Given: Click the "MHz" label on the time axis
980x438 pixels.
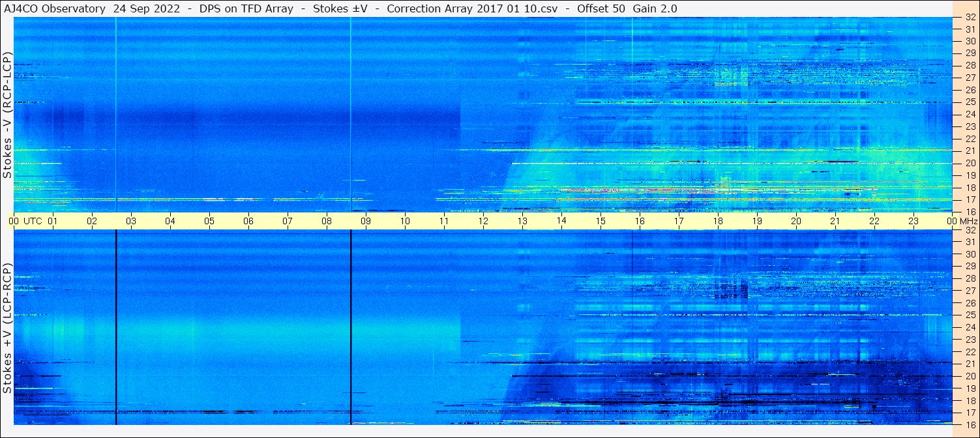Looking at the screenshot, I should [968, 221].
